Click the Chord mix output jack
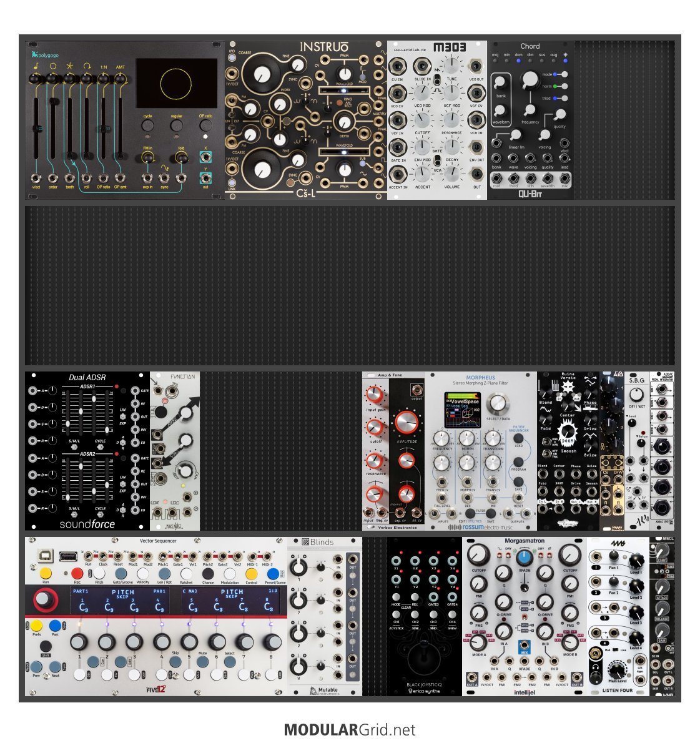Screen dimensions: 700x743 [564, 179]
